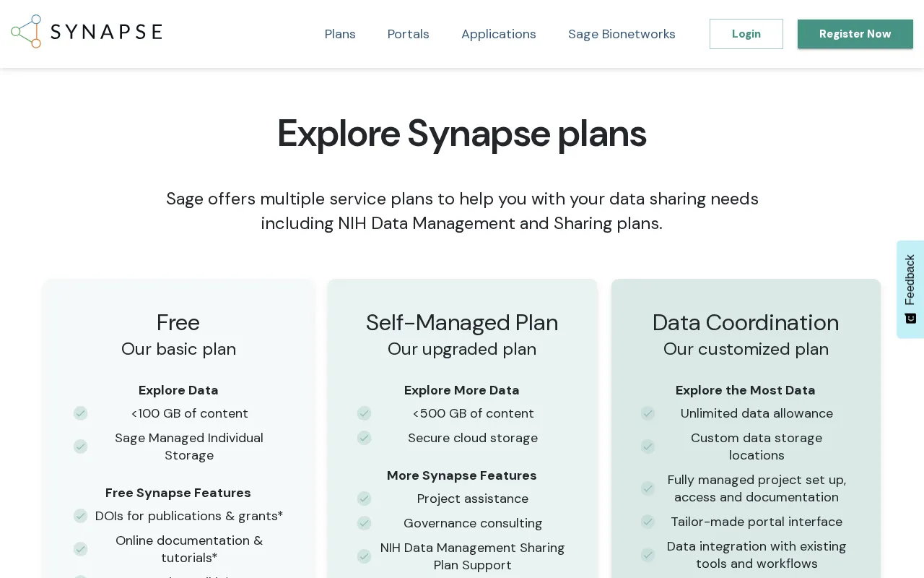
Task: Click checkmark beside Project assistance
Action: click(364, 499)
